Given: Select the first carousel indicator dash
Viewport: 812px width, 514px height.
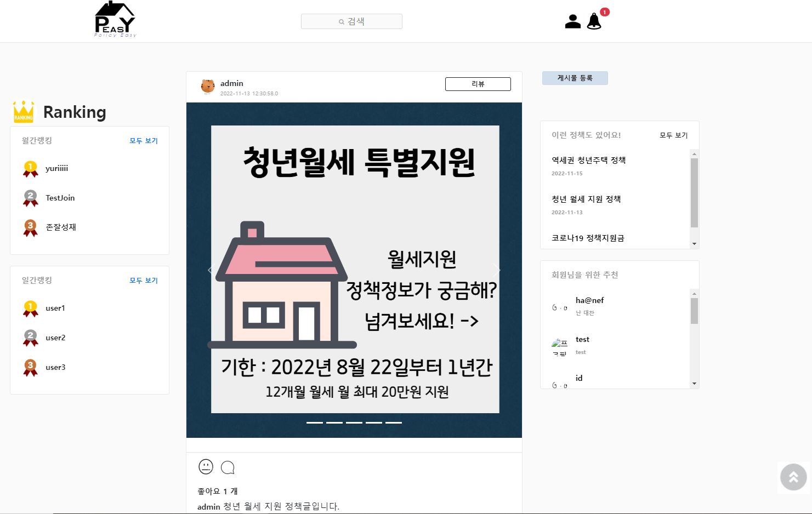Looking at the screenshot, I should click(315, 422).
